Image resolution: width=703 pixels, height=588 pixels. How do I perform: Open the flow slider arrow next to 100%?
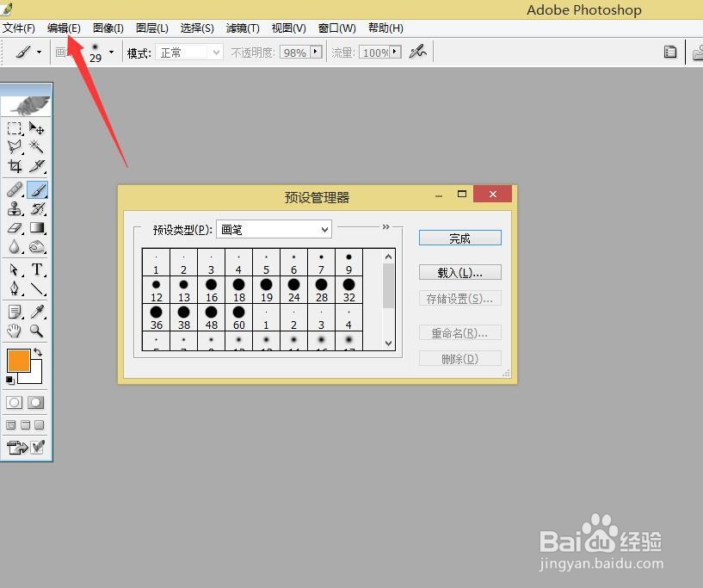[395, 52]
